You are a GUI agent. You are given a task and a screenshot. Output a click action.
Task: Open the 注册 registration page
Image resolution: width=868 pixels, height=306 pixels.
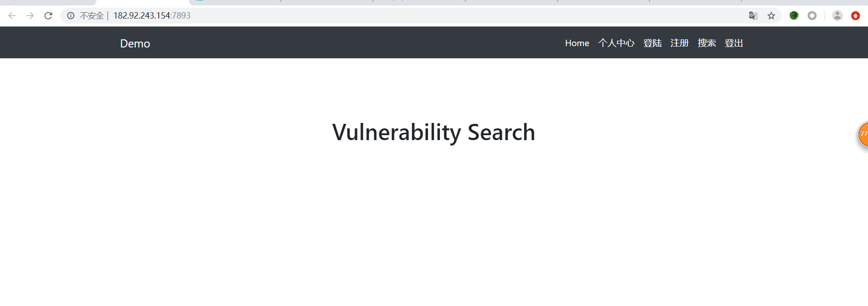pos(679,43)
